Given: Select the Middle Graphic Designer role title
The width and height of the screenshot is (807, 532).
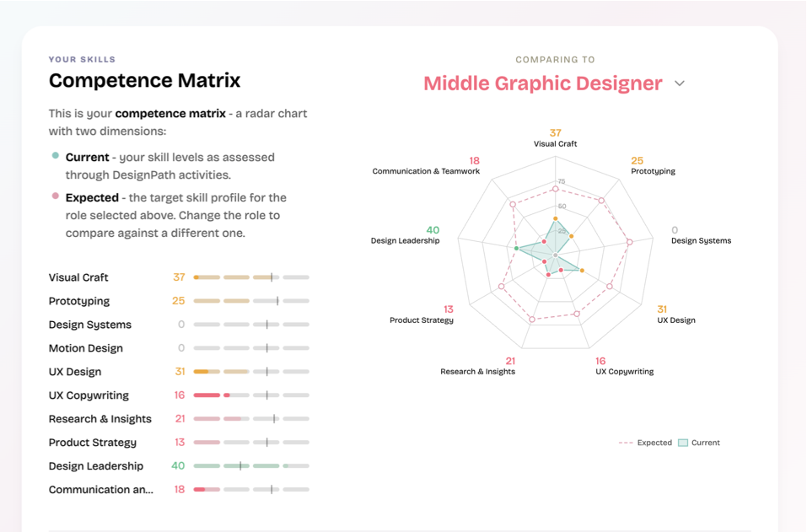Looking at the screenshot, I should point(542,83).
